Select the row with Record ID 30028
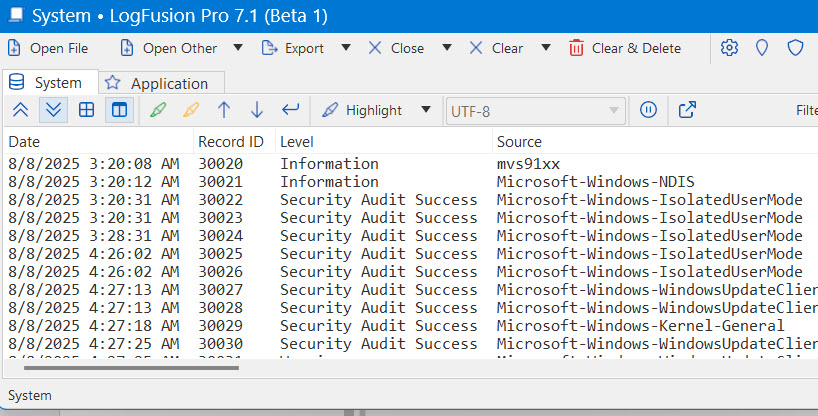The width and height of the screenshot is (818, 416). (411, 308)
